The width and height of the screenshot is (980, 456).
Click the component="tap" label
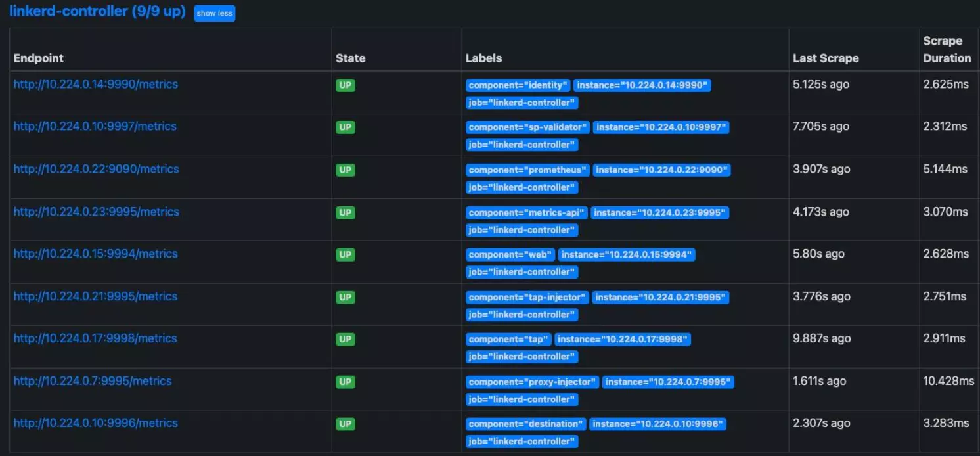pos(509,340)
